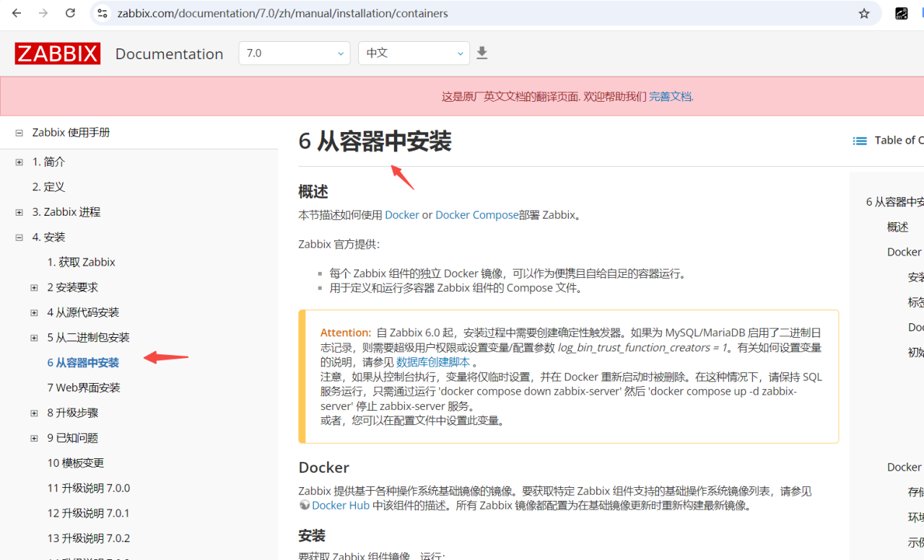View site information icon in address bar
The width and height of the screenshot is (924, 560).
click(102, 13)
